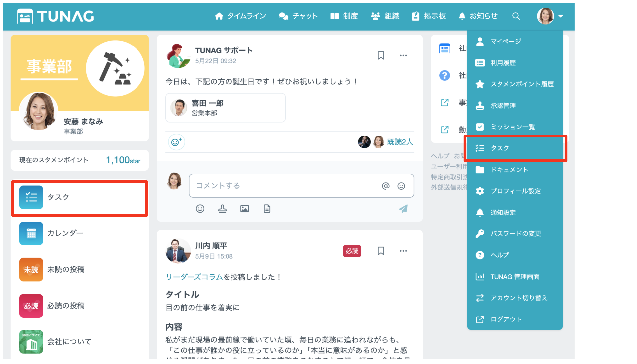637x364 pixels.
Task: Collapse the user account dropdown arrow
Action: point(561,16)
